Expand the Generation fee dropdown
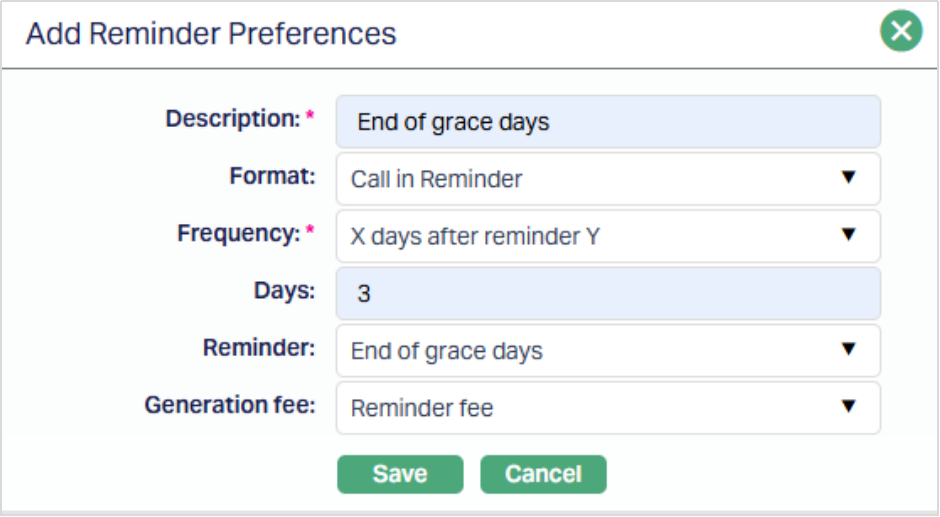This screenshot has width=940, height=517. click(608, 408)
